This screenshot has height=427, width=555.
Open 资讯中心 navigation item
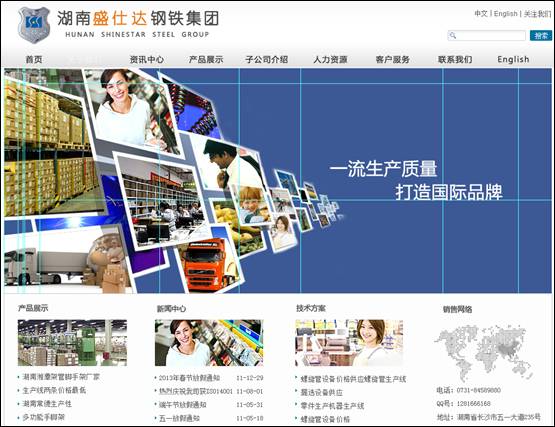[147, 59]
